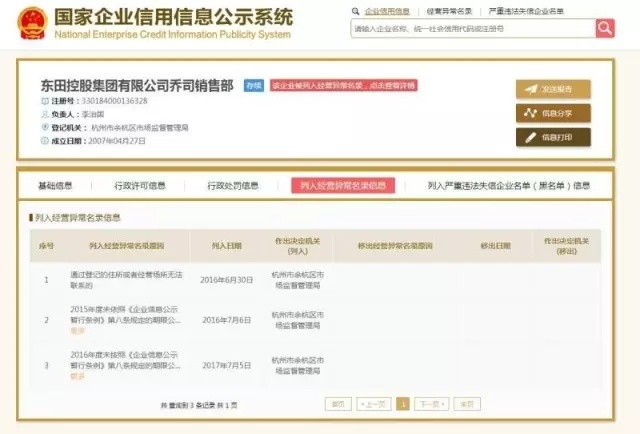Click the share icon on 信息分享
The image size is (640, 434).
(x=530, y=113)
